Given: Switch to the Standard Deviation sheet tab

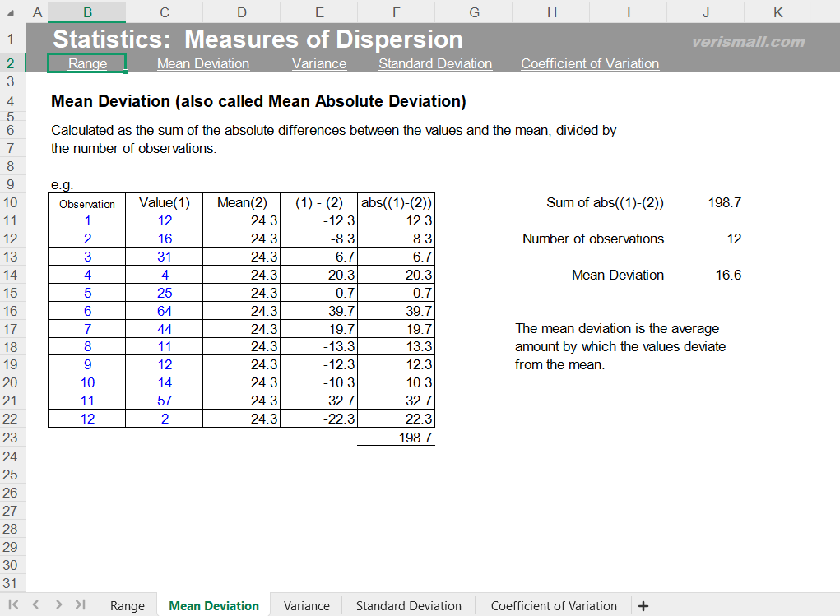Looking at the screenshot, I should point(408,605).
